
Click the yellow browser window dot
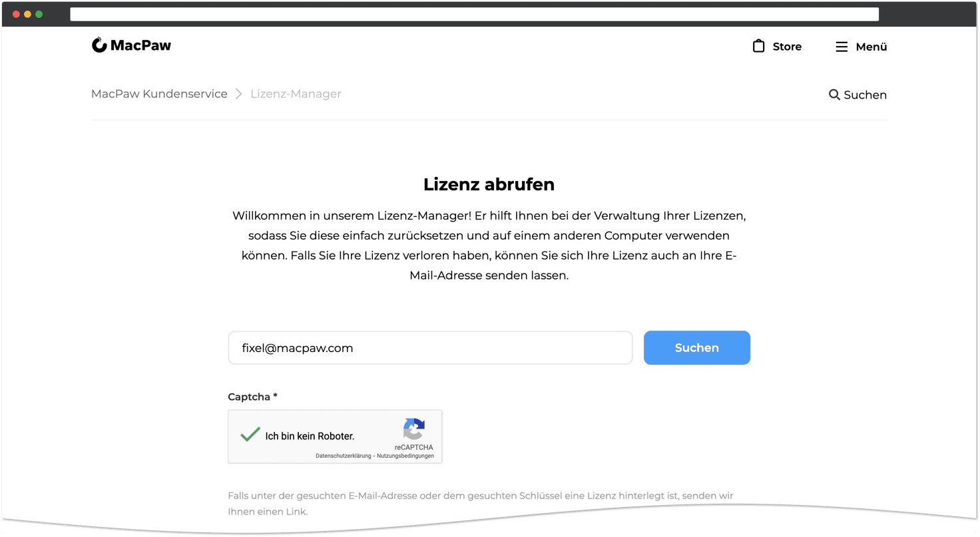27,14
